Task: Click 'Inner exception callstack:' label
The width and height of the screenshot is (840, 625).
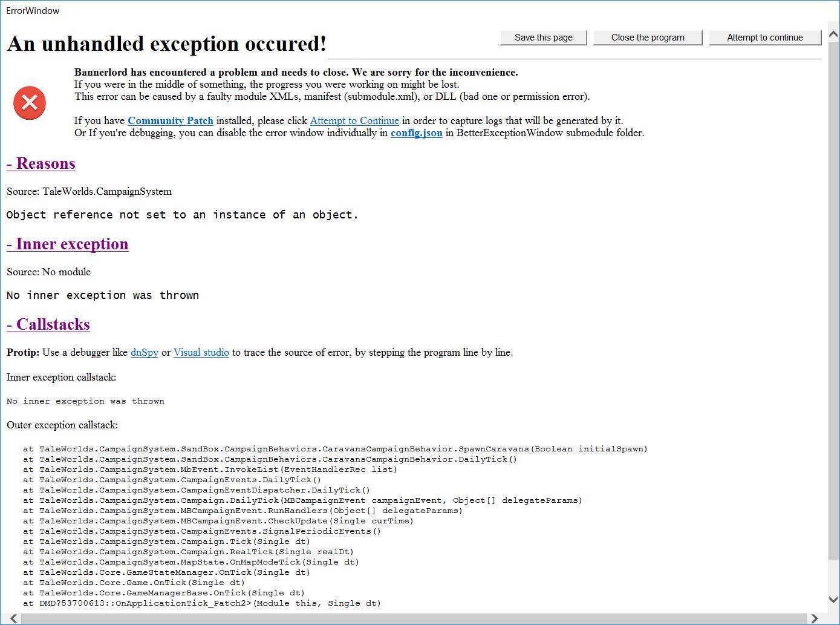Action: 61,377
